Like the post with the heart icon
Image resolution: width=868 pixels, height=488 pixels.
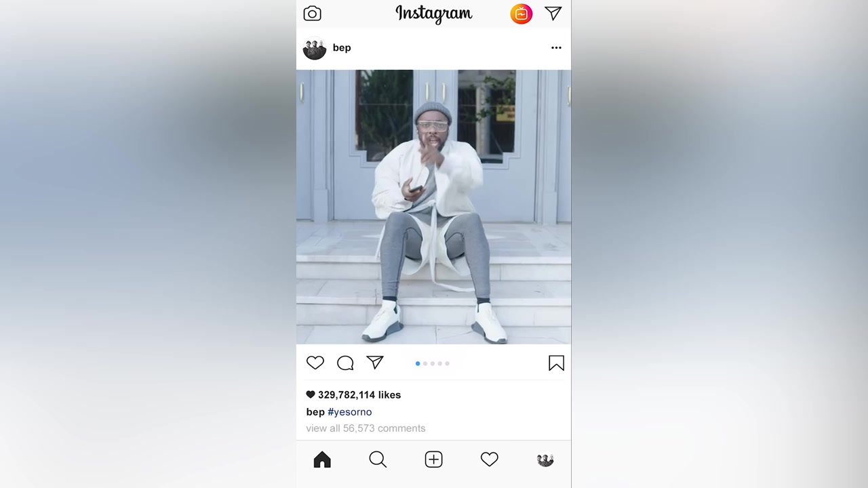pyautogui.click(x=315, y=363)
